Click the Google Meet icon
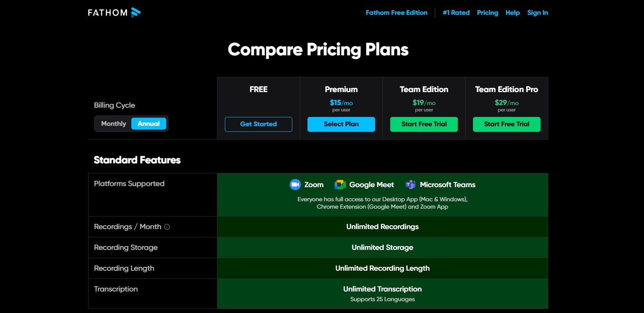Image resolution: width=644 pixels, height=313 pixels. (x=340, y=185)
